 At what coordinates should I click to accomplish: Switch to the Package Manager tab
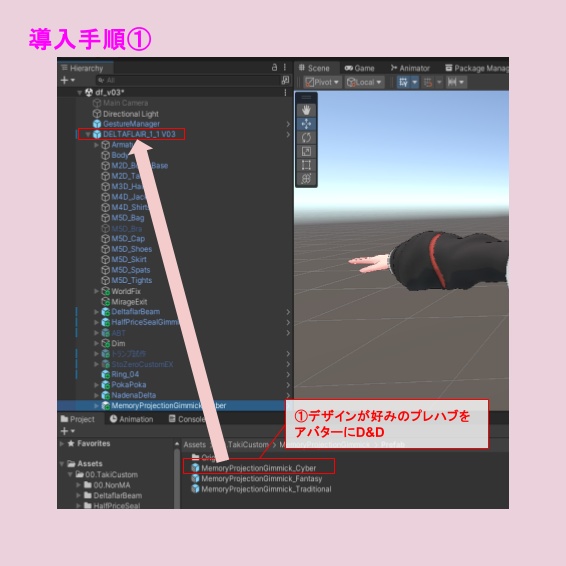coord(476,68)
